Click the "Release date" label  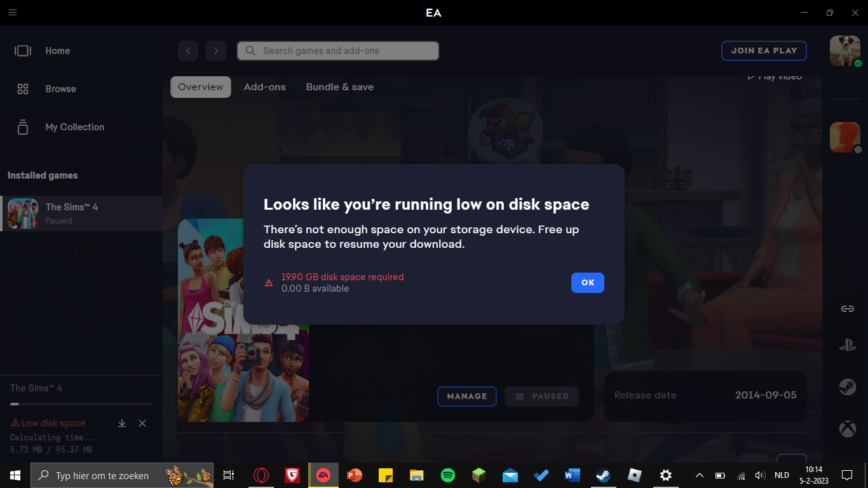click(x=645, y=395)
